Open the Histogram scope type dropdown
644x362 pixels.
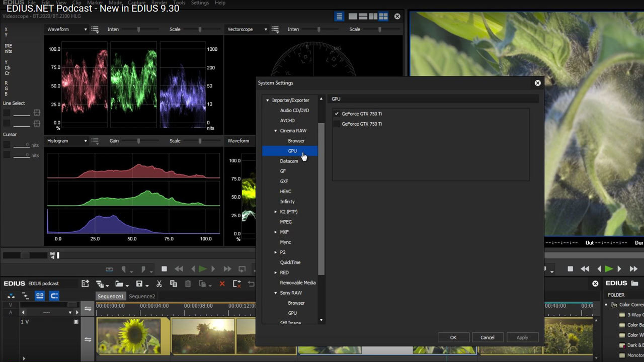point(67,141)
